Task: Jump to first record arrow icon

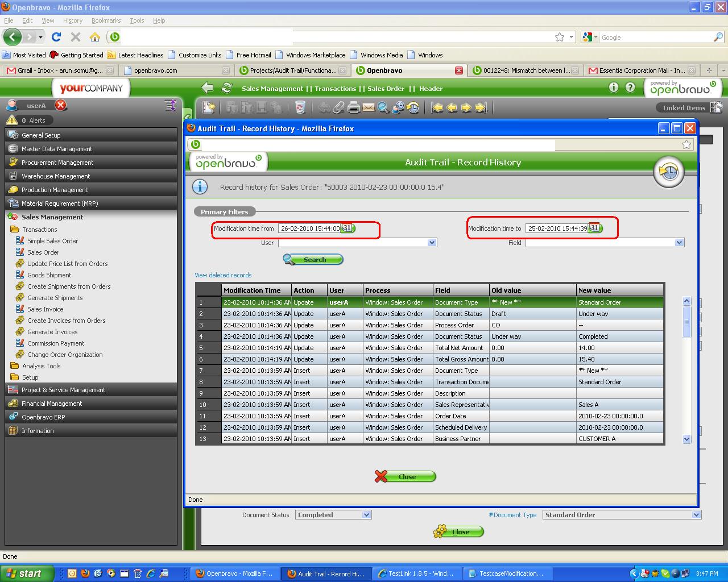Action: 437,107
